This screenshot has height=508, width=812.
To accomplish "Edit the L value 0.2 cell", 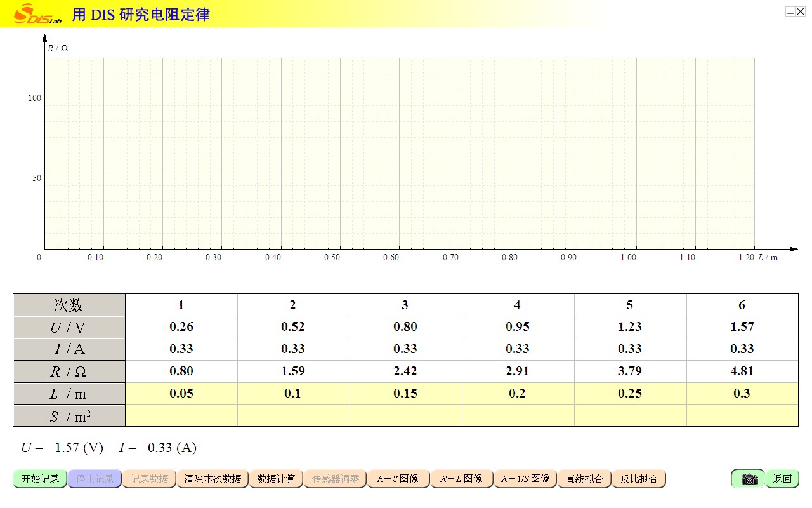I will [518, 394].
